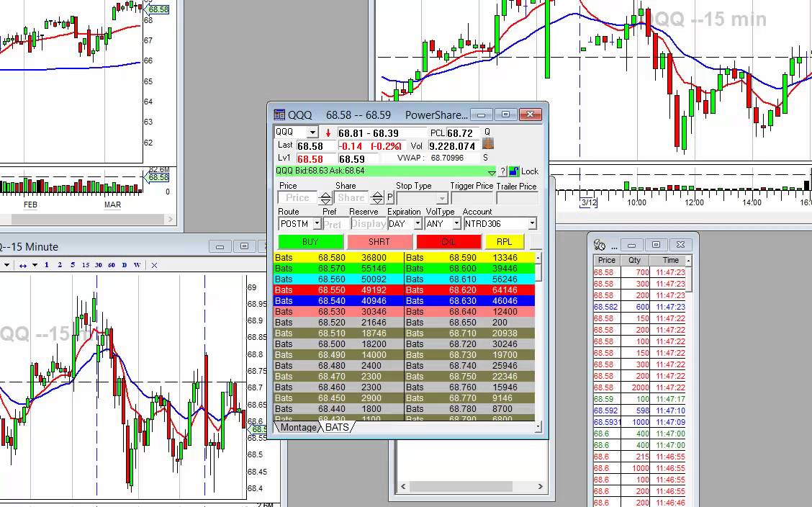
Task: Set chart to 60 minute interval
Action: point(112,265)
